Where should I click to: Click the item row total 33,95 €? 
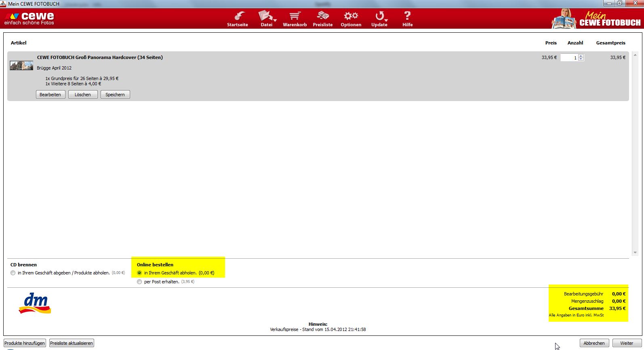(x=618, y=57)
